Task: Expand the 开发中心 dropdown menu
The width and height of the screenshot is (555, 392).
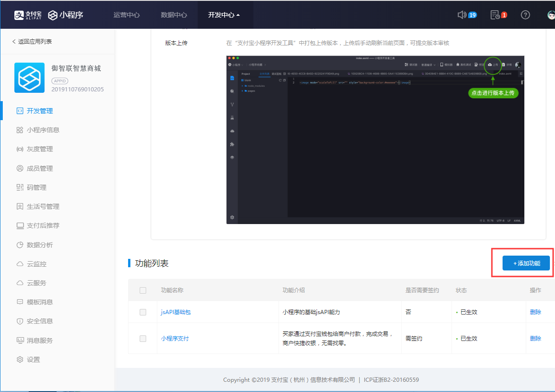Action: [224, 15]
